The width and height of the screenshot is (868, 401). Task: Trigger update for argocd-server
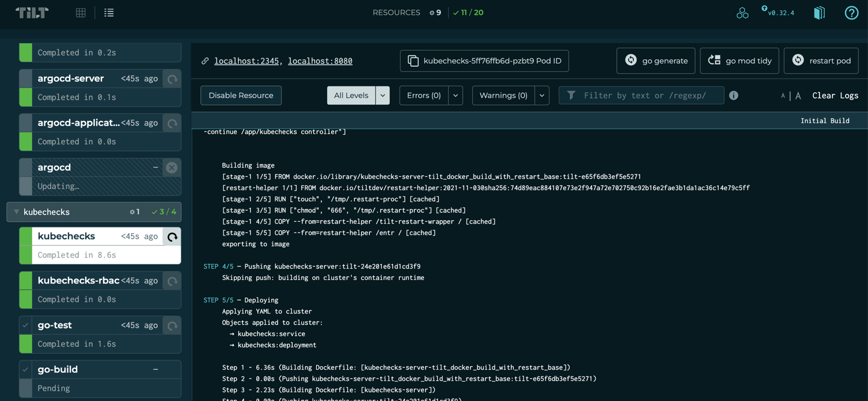[x=172, y=78]
